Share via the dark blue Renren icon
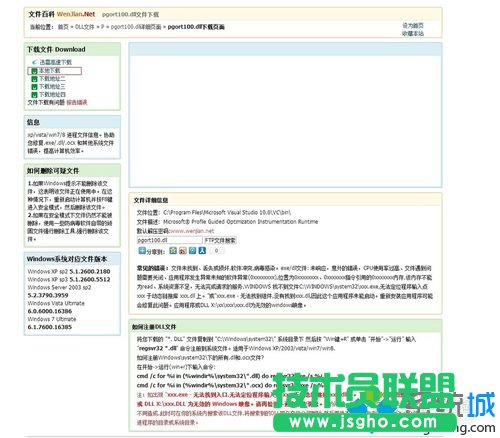Screen dimensions: 500x438 click(202, 251)
